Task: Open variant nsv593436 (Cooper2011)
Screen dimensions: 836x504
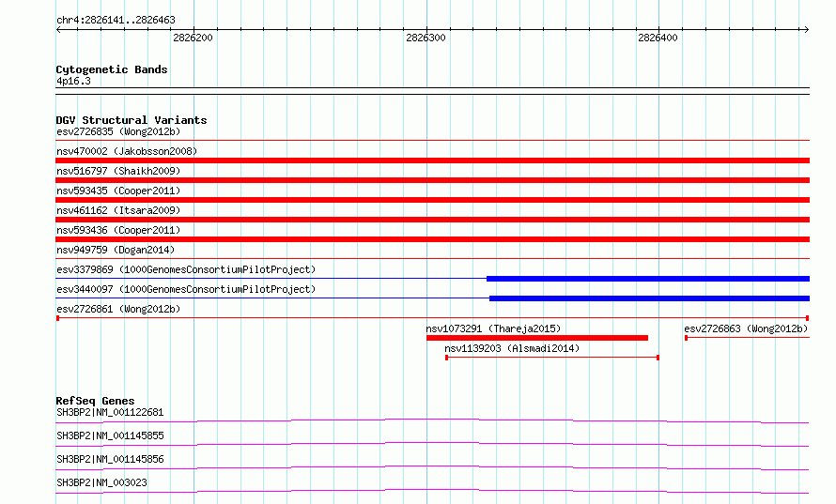Action: click(118, 230)
